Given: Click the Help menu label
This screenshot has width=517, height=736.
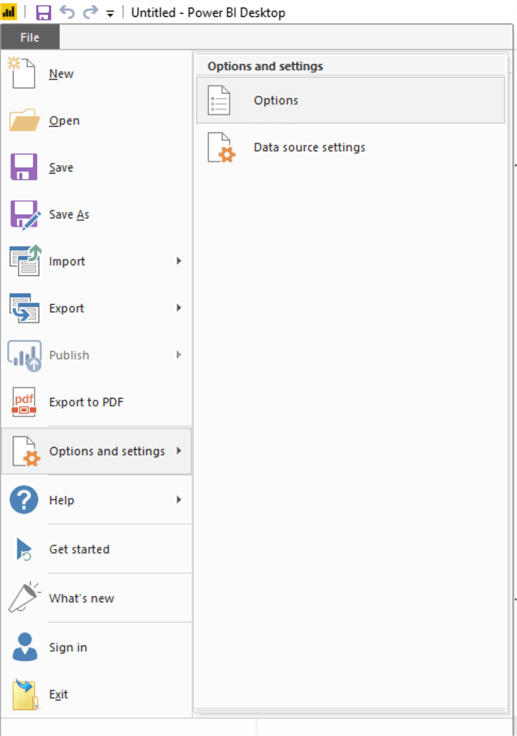Looking at the screenshot, I should (62, 500).
